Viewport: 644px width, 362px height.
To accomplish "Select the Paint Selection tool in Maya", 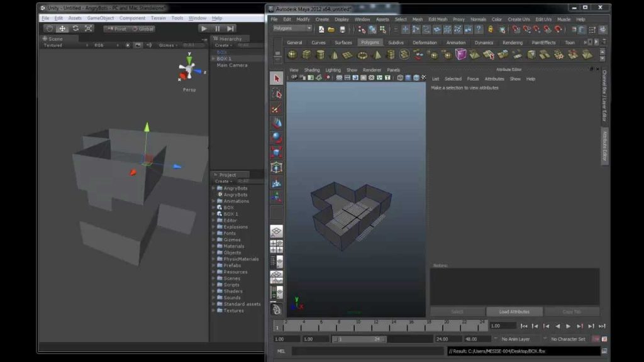I will [277, 108].
